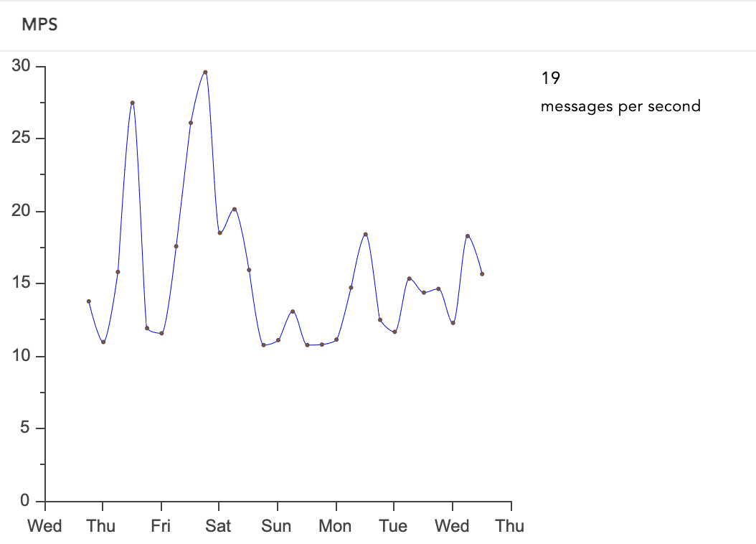Select the tall peak point between Thu and Fri
This screenshot has width=756, height=544.
point(133,103)
